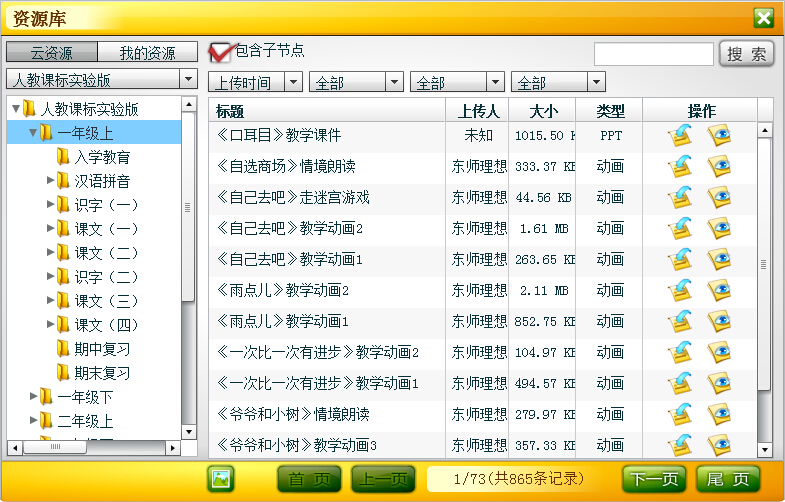Open the 上传时间 sort dropdown

(x=255, y=83)
